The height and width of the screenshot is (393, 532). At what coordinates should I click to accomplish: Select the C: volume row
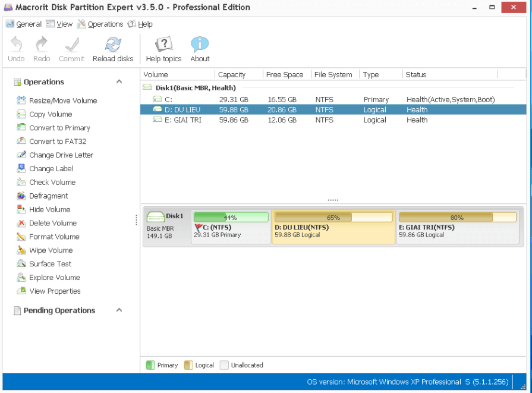pyautogui.click(x=333, y=99)
